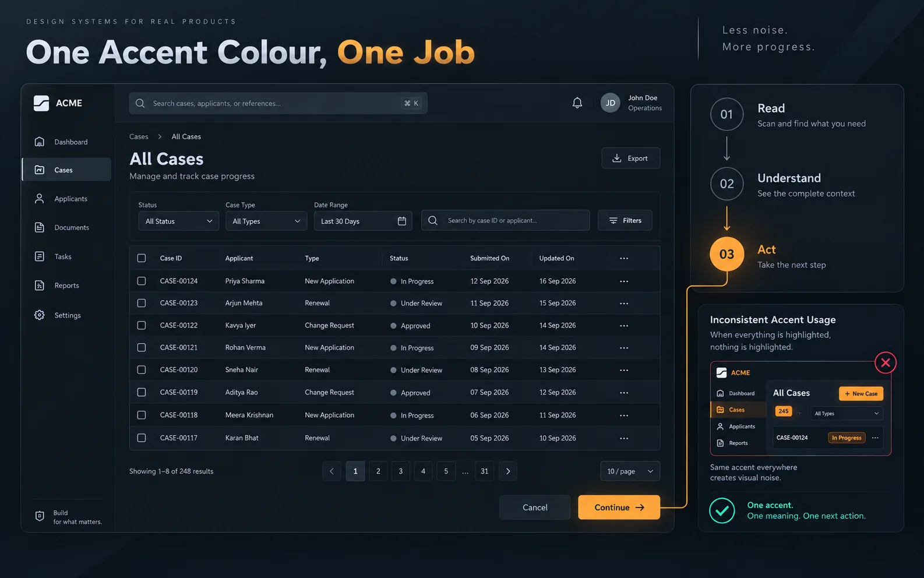924x578 pixels.
Task: Expand the Case Type dropdown
Action: (266, 221)
